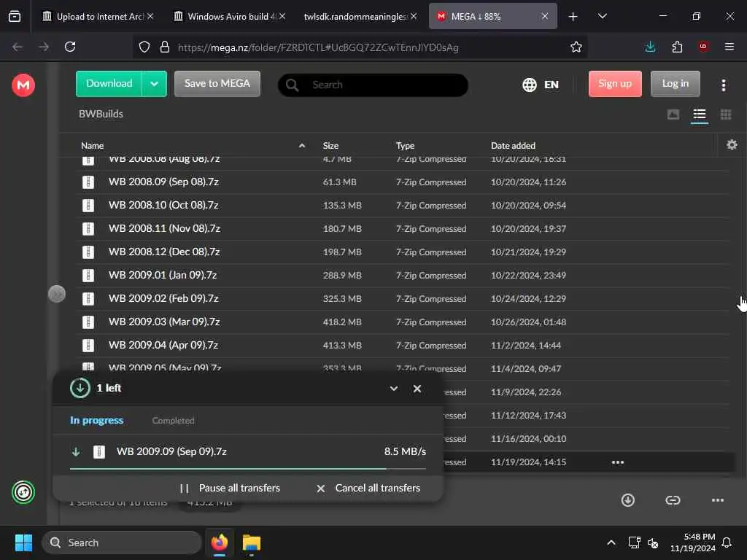Click the browser address bar

pos(360,47)
